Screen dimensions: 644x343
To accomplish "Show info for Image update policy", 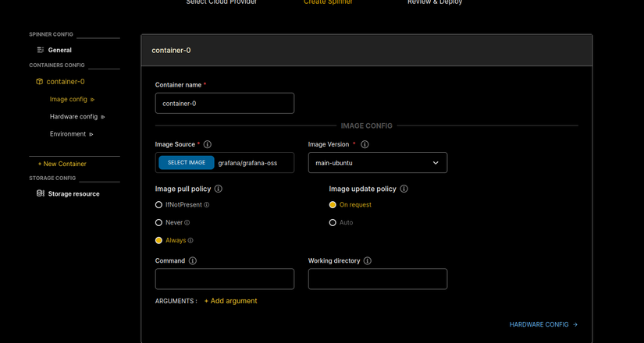I will point(404,189).
